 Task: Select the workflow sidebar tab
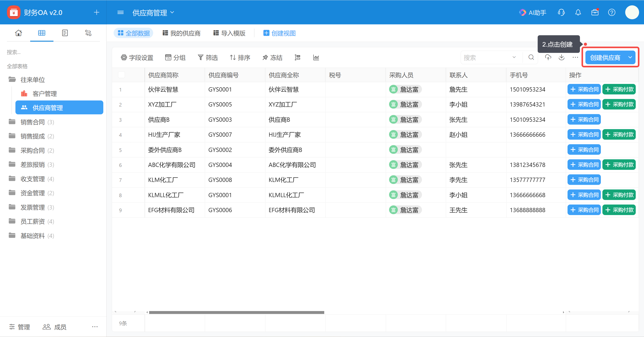coord(88,33)
